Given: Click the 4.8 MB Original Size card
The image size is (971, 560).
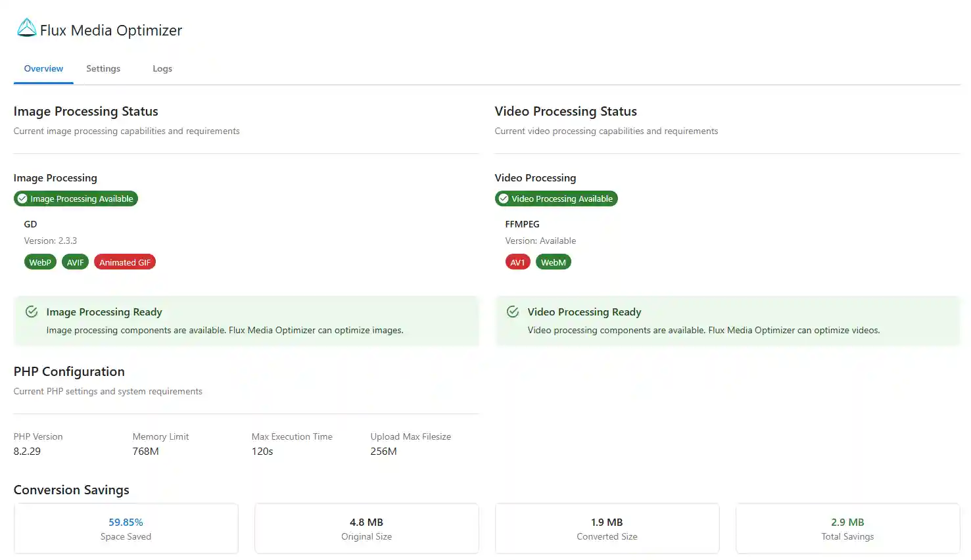Looking at the screenshot, I should pos(367,528).
